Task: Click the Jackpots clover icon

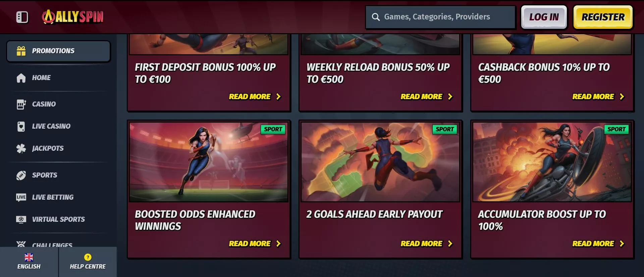Action: pos(21,148)
